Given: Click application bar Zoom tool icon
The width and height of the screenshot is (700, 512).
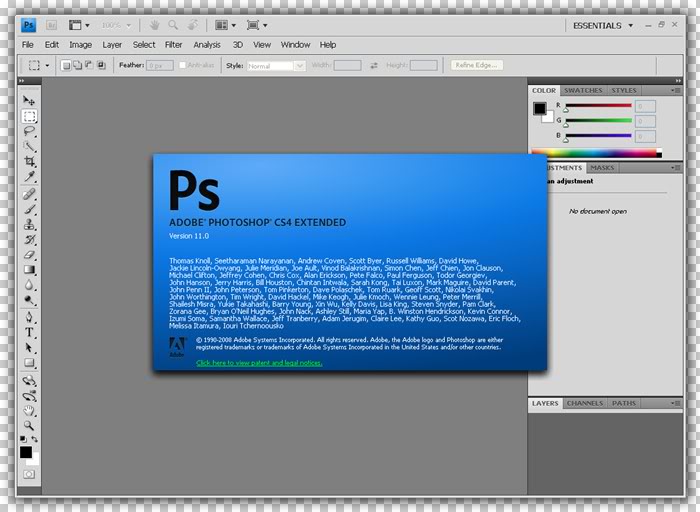Looking at the screenshot, I should point(173,25).
